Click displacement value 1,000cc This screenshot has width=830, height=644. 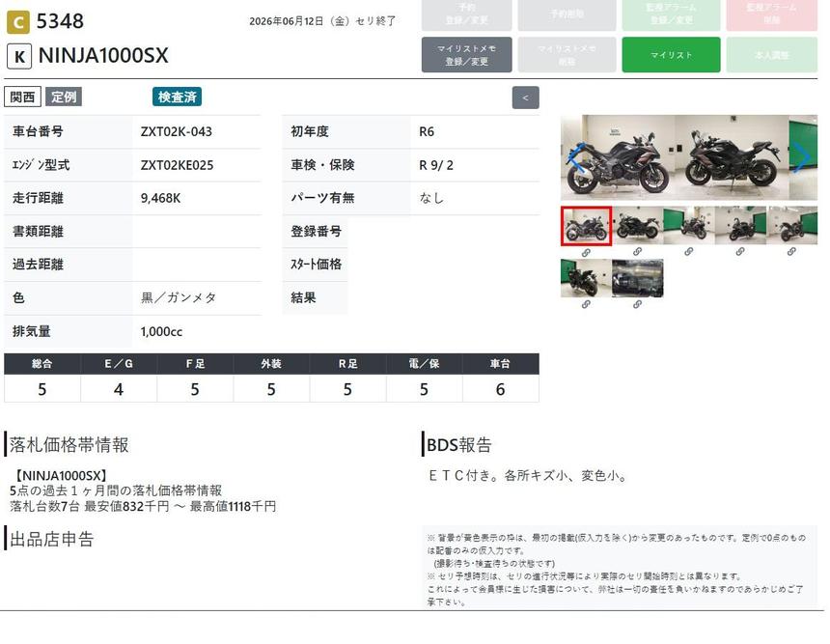click(x=161, y=331)
